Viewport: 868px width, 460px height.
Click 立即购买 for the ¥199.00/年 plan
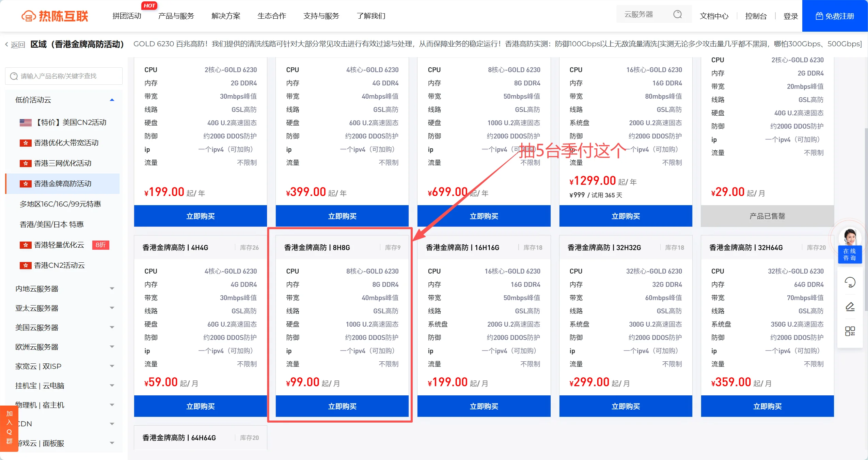200,216
